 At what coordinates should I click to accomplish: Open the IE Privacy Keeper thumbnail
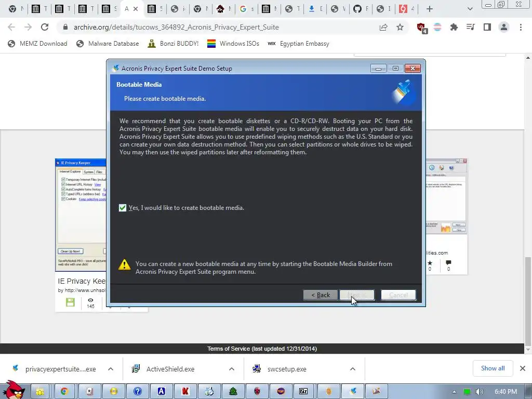coord(81,215)
